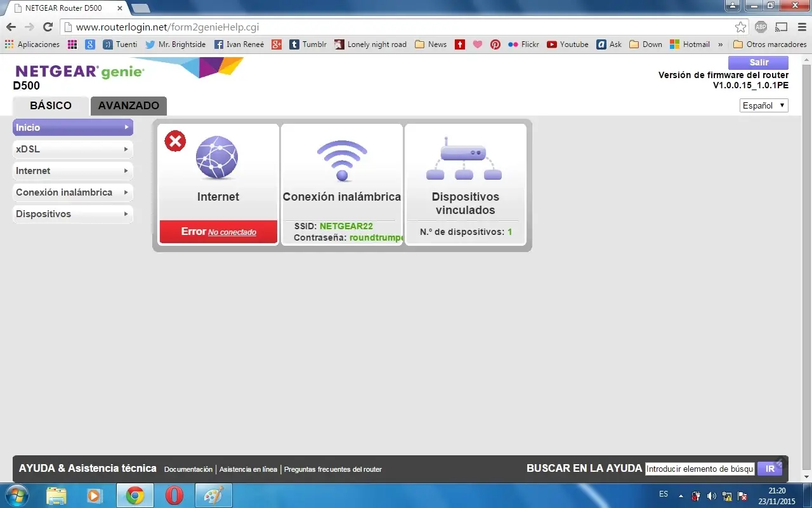Open Preguntas frecuentes del router link
The width and height of the screenshot is (812, 508).
point(333,469)
